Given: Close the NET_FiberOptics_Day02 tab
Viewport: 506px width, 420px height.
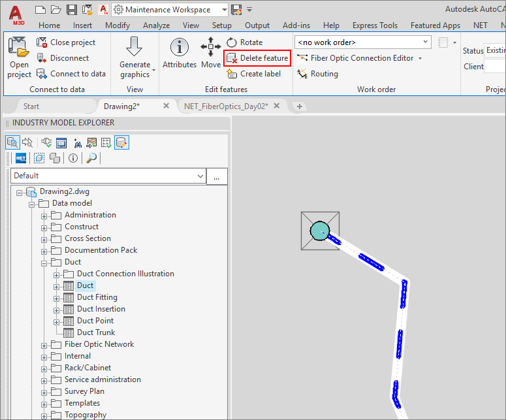Looking at the screenshot, I should [x=277, y=106].
